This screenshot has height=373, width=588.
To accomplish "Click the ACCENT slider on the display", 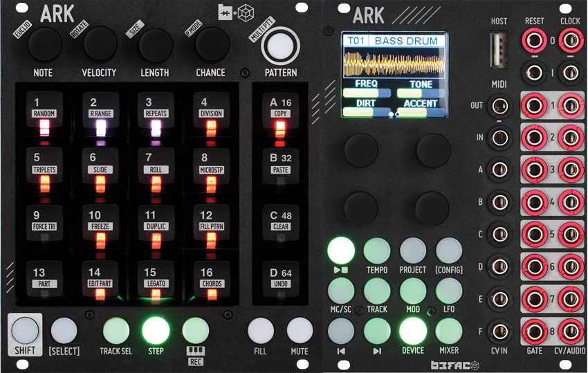I will [421, 112].
